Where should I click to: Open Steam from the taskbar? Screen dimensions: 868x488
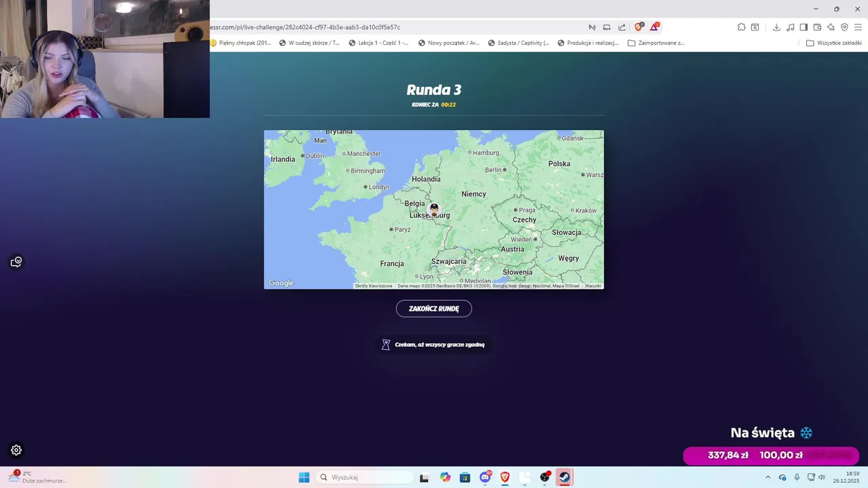pos(564,477)
